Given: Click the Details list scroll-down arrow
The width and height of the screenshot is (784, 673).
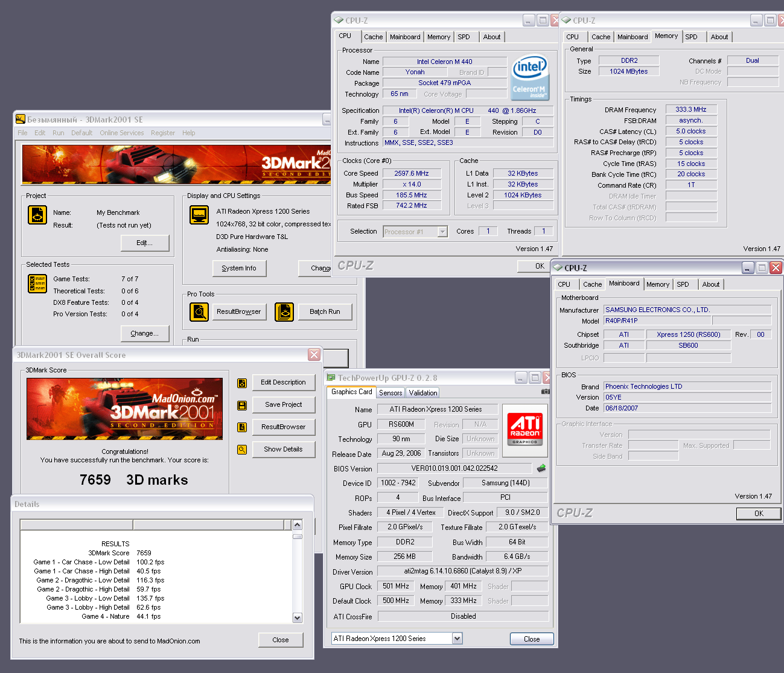Looking at the screenshot, I should (297, 617).
